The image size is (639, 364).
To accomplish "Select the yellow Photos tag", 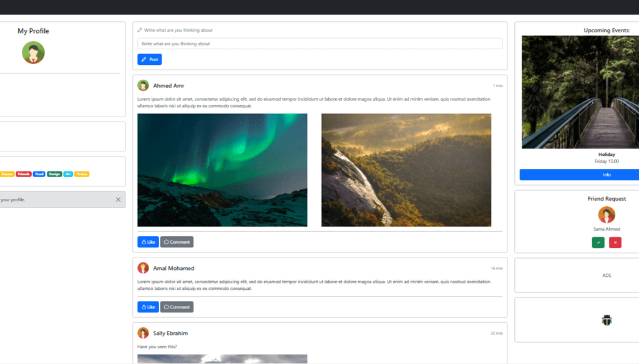I will pos(82,174).
